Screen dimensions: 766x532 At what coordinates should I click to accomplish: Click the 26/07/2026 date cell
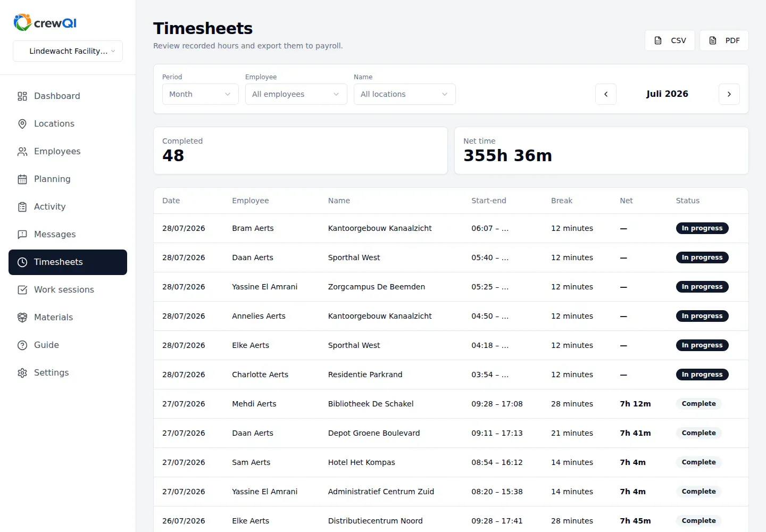[184, 521]
